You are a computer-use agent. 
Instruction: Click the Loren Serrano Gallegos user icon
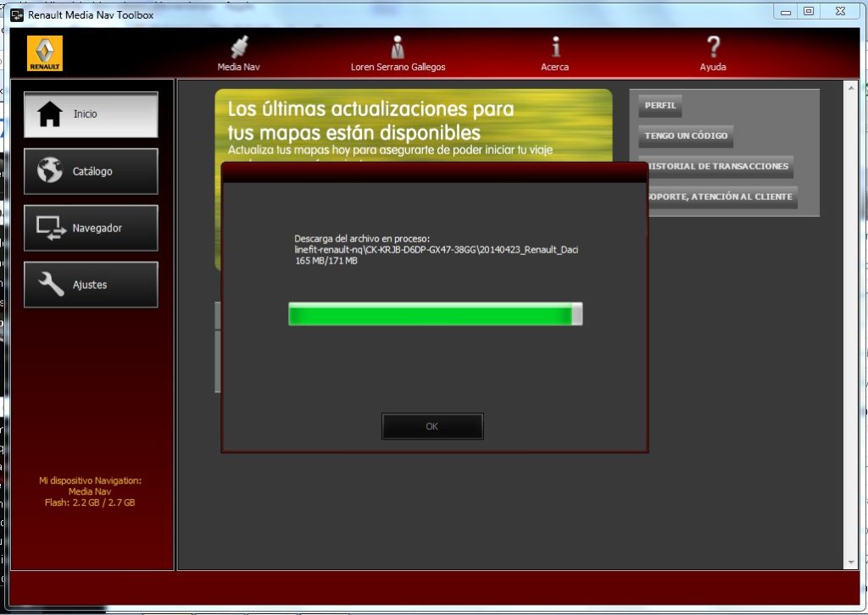[x=398, y=47]
